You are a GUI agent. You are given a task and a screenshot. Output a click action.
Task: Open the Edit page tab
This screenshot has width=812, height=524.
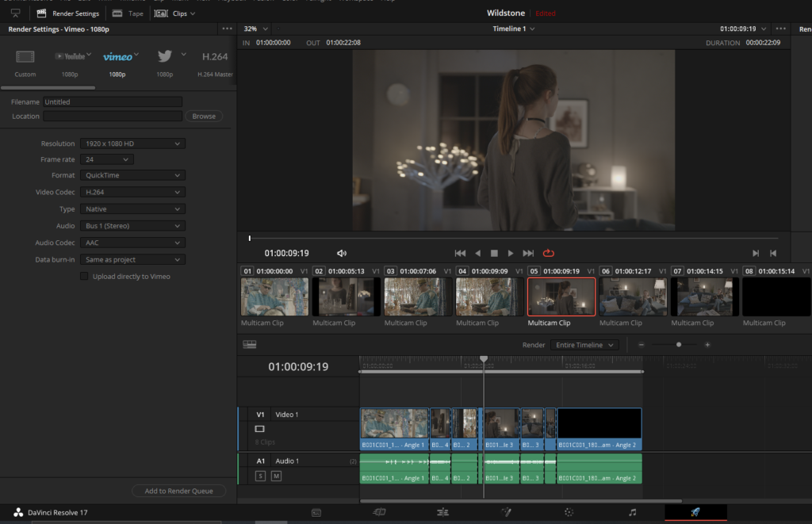coord(442,513)
